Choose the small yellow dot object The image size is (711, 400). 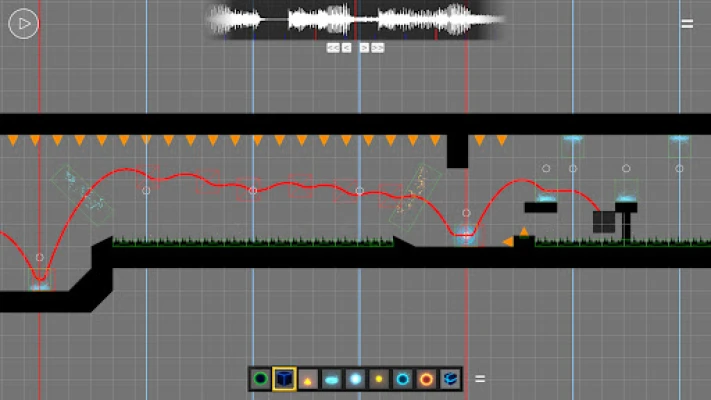pos(379,379)
